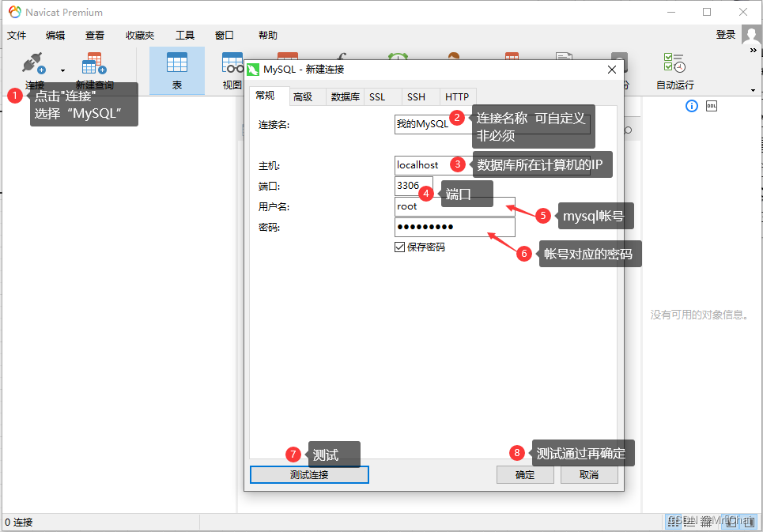Show the DDL pane icon
The width and height of the screenshot is (763, 532).
pos(712,106)
